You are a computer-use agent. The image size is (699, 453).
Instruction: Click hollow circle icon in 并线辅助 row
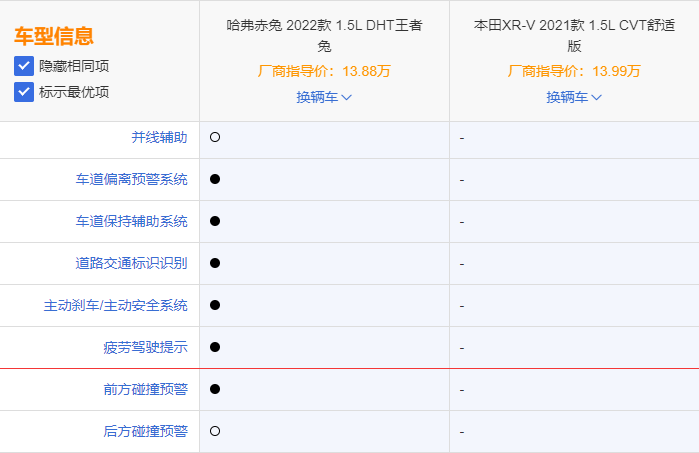tap(215, 137)
